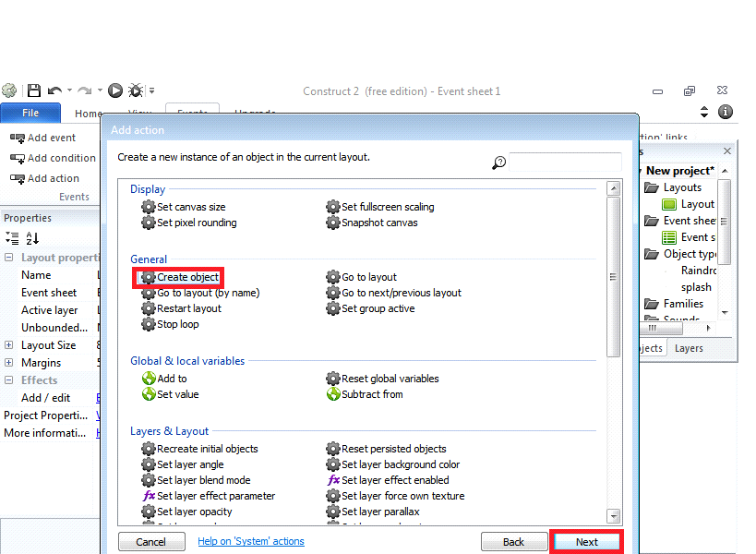This screenshot has height=554, width=756.
Task: Select the Create object action
Action: pos(179,277)
